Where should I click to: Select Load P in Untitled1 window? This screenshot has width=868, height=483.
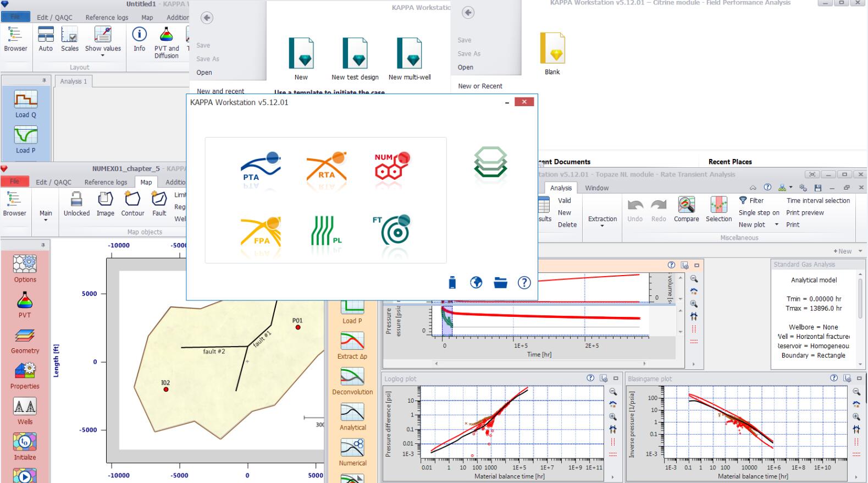[x=26, y=140]
